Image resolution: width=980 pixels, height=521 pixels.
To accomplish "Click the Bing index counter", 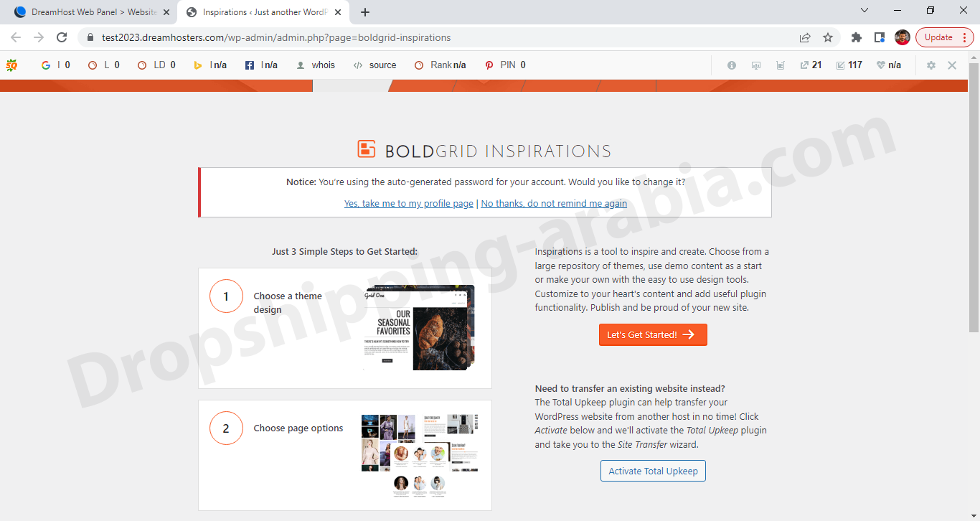I will coord(210,65).
